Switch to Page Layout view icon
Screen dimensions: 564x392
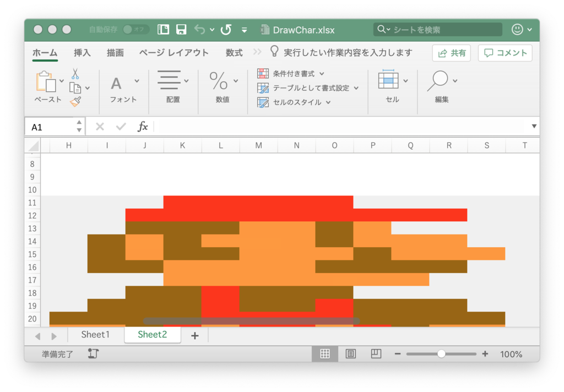(x=351, y=354)
